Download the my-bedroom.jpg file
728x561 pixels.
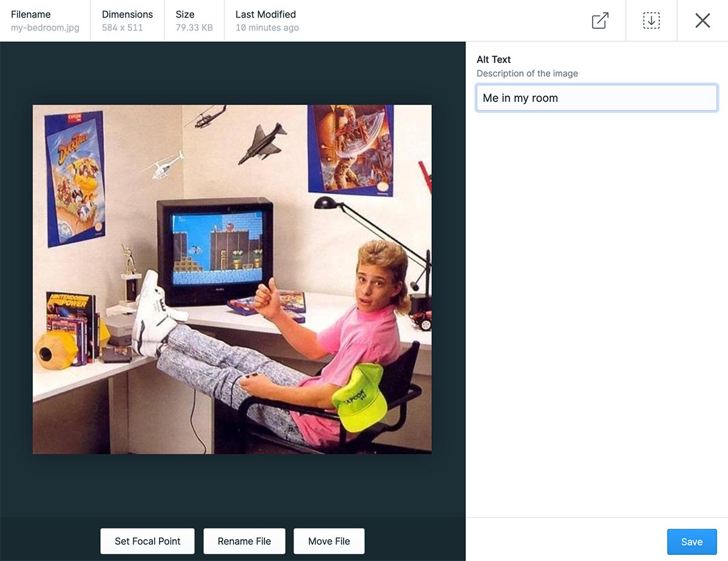pyautogui.click(x=651, y=20)
